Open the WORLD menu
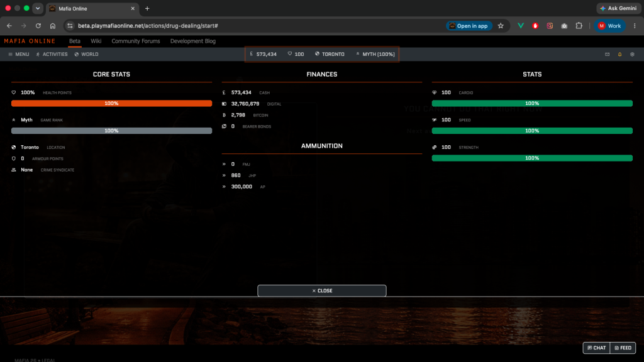The width and height of the screenshot is (644, 362). [x=86, y=54]
